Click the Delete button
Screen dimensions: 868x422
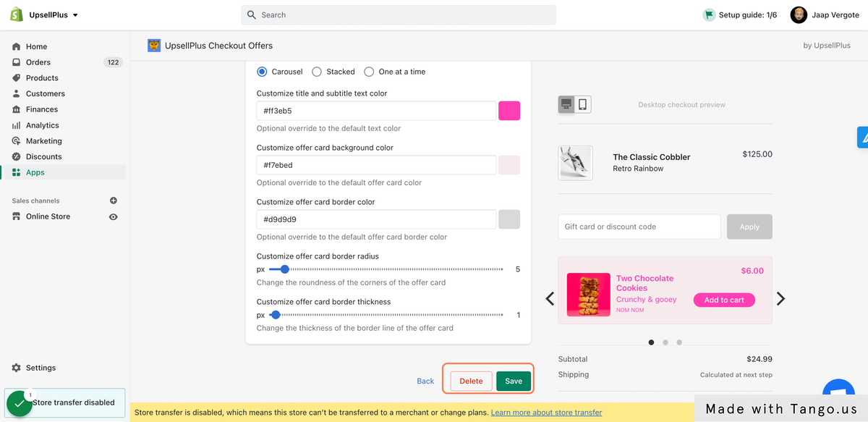[471, 381]
